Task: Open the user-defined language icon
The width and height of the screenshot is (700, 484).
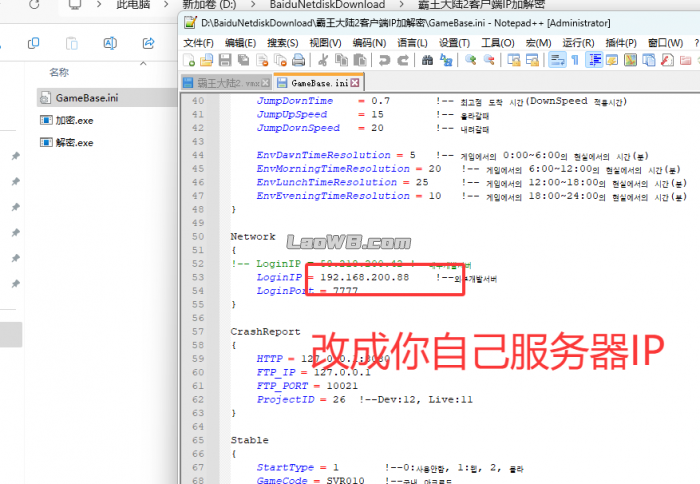Action: point(612,60)
